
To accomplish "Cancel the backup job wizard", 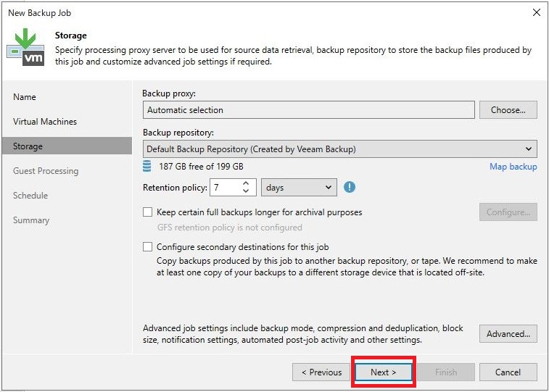I will point(508,372).
